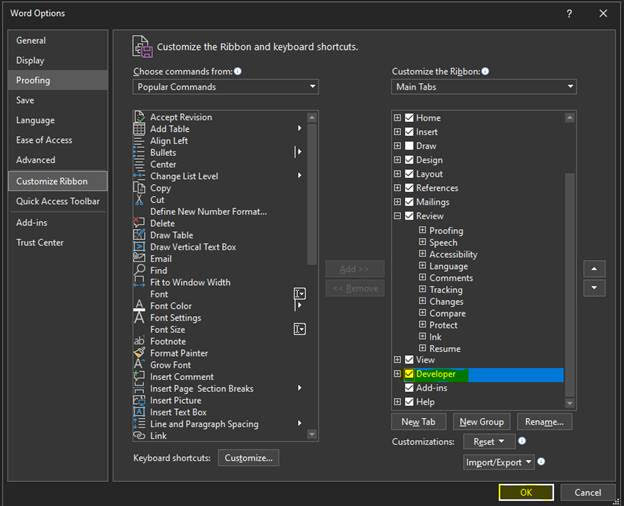The width and height of the screenshot is (624, 506).
Task: Toggle the Mailings tab checkbox
Action: 409,202
